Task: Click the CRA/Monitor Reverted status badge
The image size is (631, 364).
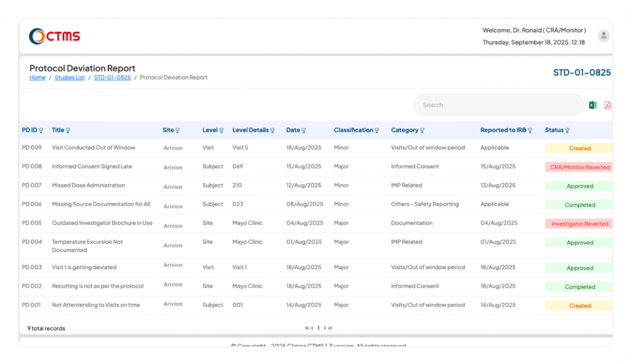Action: pyautogui.click(x=579, y=168)
